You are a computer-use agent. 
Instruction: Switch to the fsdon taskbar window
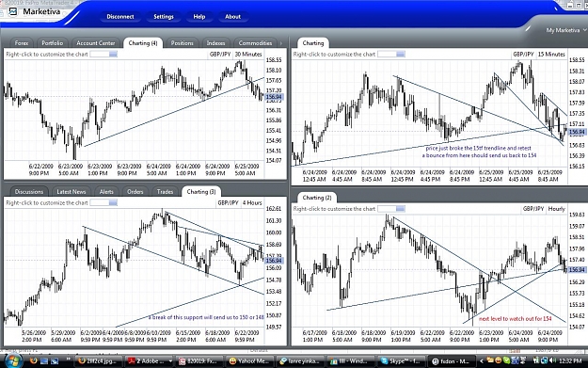452,361
